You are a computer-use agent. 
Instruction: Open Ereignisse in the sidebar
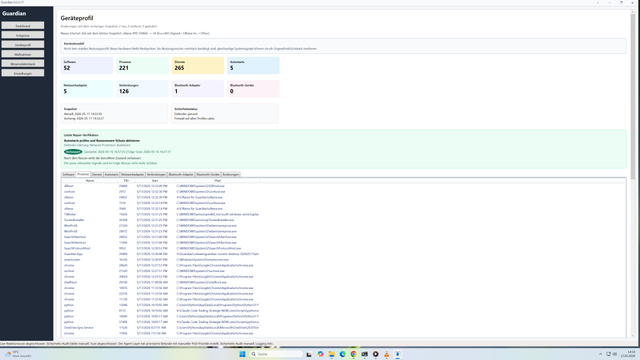pos(23,35)
